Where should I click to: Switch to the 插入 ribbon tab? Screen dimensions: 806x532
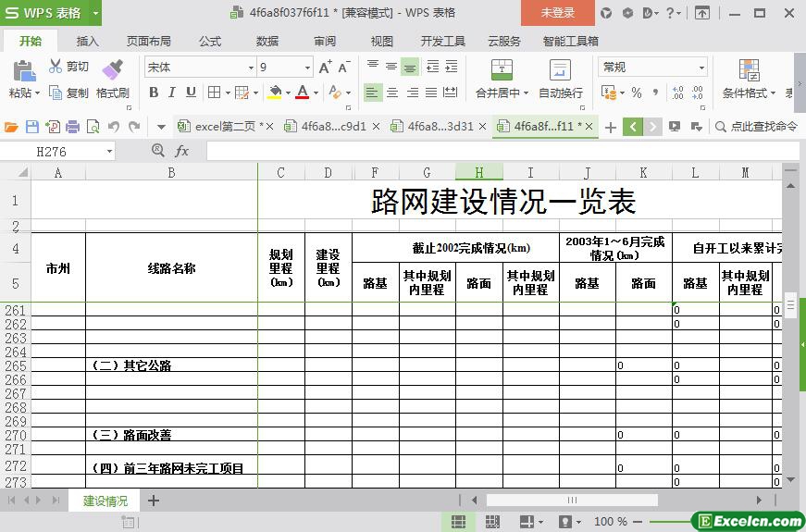pyautogui.click(x=88, y=41)
